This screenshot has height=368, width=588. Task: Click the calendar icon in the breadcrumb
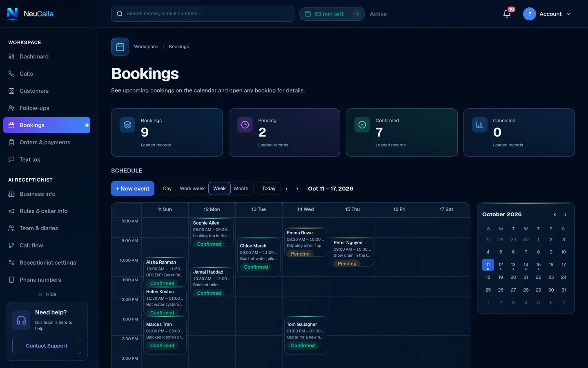coord(120,47)
